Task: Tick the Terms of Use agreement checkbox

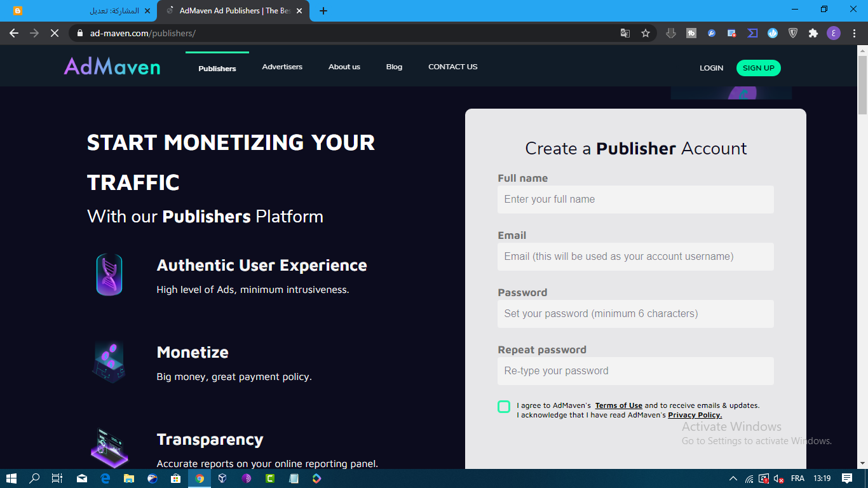Action: click(504, 407)
